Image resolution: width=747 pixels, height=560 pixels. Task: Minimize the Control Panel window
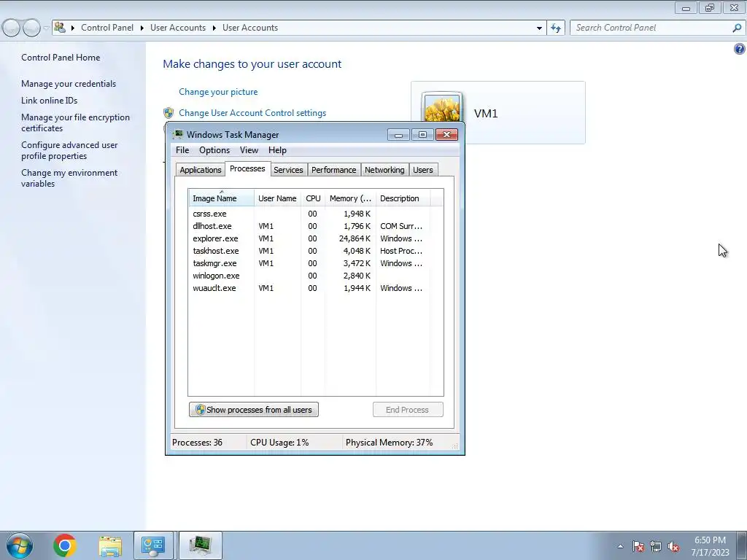click(686, 7)
